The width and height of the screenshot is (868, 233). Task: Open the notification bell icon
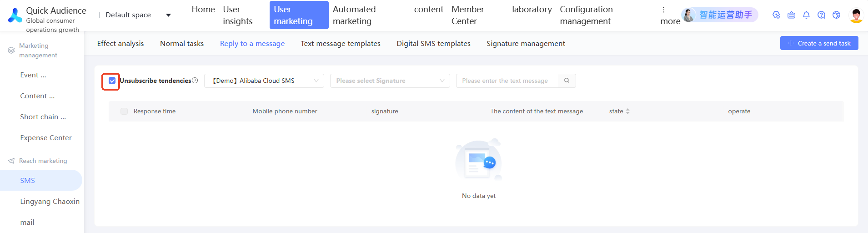(806, 15)
